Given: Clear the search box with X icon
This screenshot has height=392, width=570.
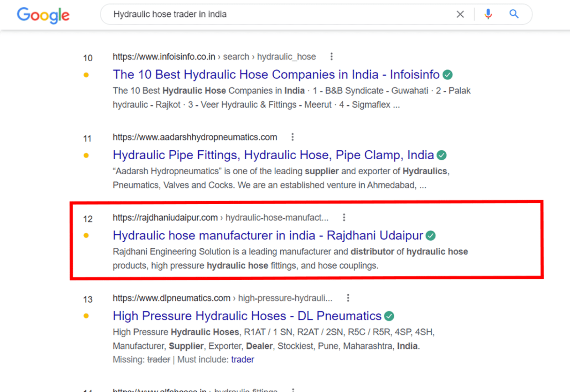Looking at the screenshot, I should pyautogui.click(x=460, y=14).
